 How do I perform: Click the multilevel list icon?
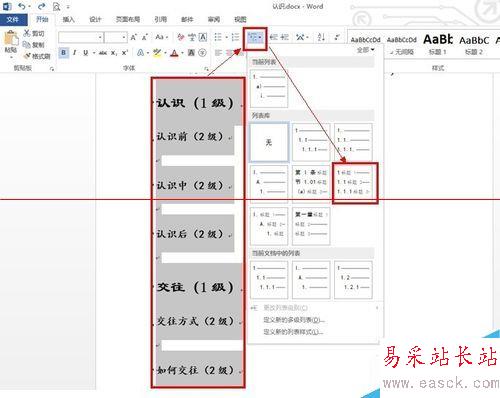point(255,38)
